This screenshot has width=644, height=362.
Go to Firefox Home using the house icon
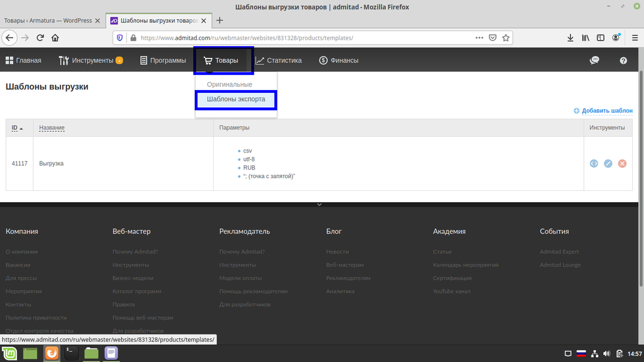pyautogui.click(x=55, y=38)
